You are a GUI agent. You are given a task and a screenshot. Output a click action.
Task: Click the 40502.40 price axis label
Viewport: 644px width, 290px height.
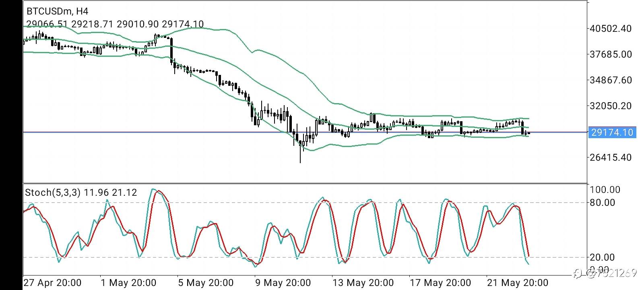[x=611, y=29]
